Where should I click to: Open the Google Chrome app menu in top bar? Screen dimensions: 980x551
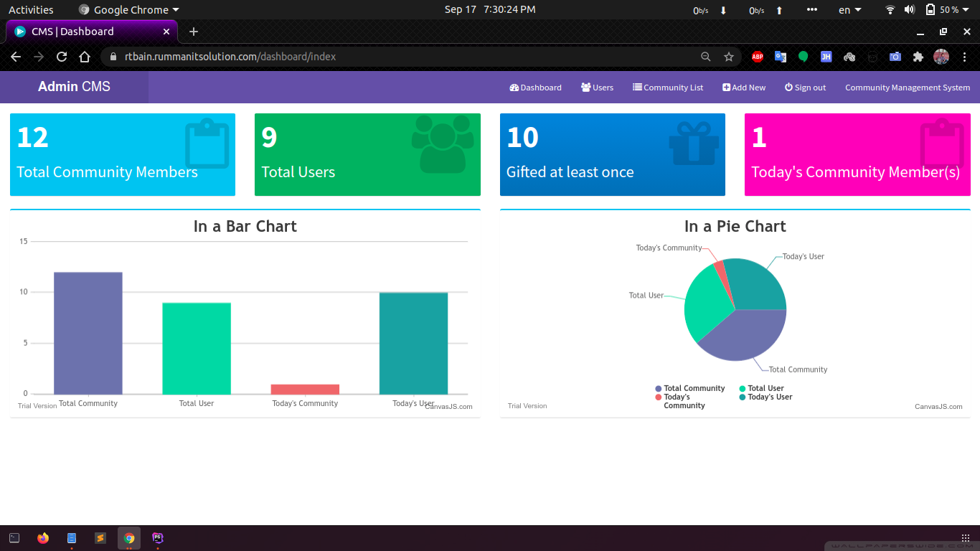(x=129, y=10)
